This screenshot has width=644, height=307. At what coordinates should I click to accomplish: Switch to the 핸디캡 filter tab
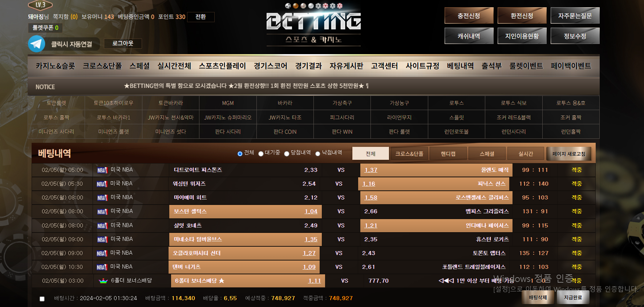pos(448,154)
